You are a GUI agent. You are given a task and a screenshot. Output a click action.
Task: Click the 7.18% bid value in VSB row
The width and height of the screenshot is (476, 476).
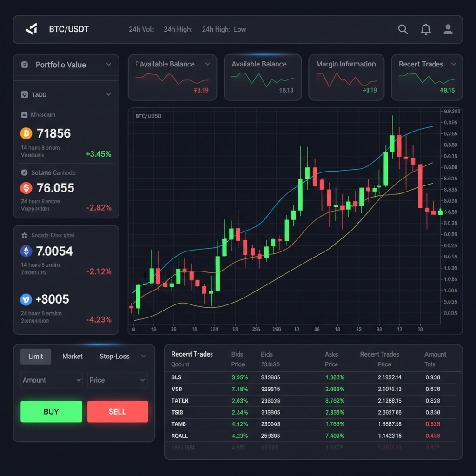(x=240, y=389)
